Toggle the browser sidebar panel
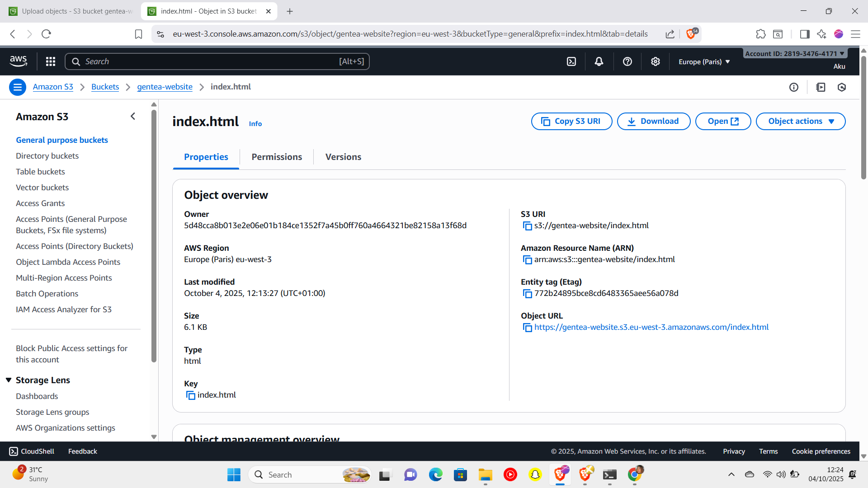The height and width of the screenshot is (488, 868). click(805, 34)
